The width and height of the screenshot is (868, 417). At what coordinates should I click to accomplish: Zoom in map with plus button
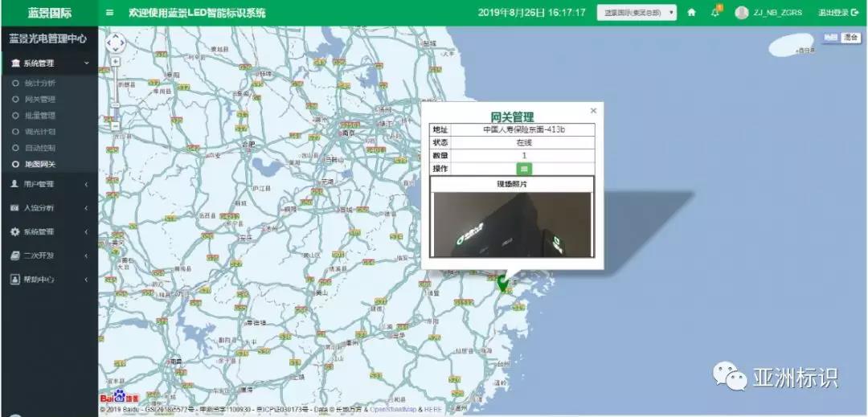click(116, 61)
